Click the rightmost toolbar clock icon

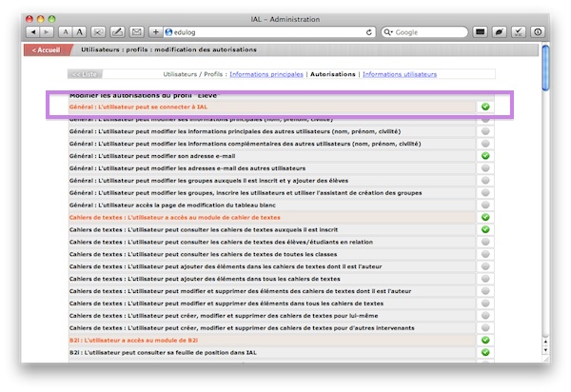pos(537,32)
